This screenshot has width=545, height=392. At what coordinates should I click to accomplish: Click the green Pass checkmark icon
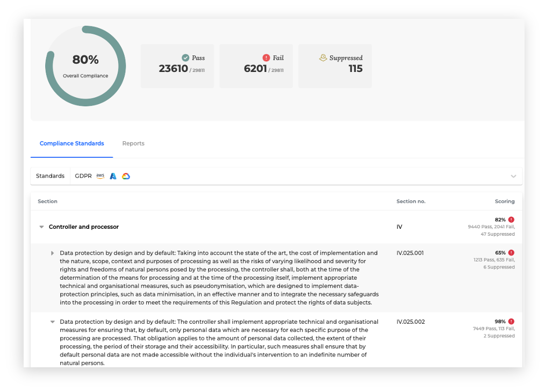(185, 58)
